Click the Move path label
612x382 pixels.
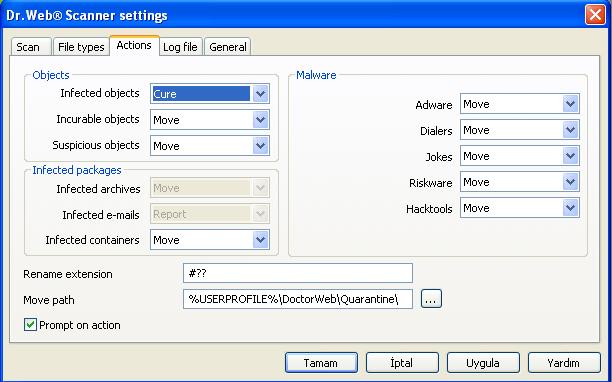[49, 300]
